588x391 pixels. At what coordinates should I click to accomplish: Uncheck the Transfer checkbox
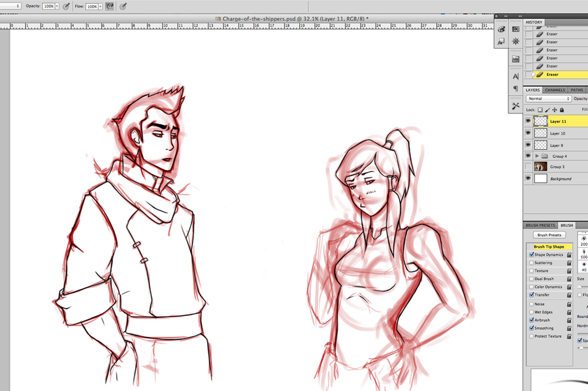pos(531,295)
